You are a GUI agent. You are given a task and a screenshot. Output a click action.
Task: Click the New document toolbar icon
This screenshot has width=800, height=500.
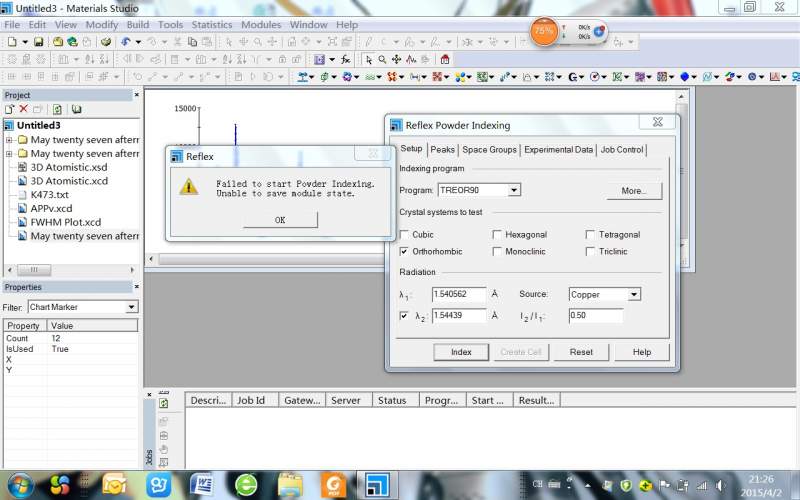coord(12,42)
